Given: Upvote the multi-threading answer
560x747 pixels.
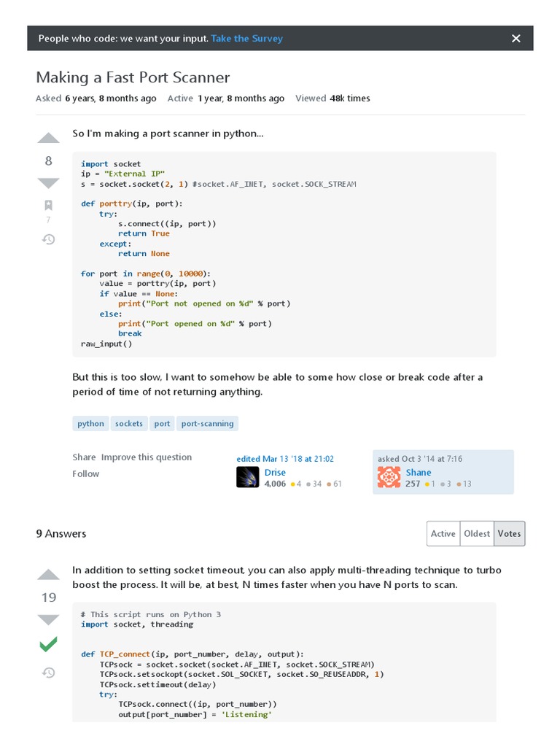Looking at the screenshot, I should (48, 574).
